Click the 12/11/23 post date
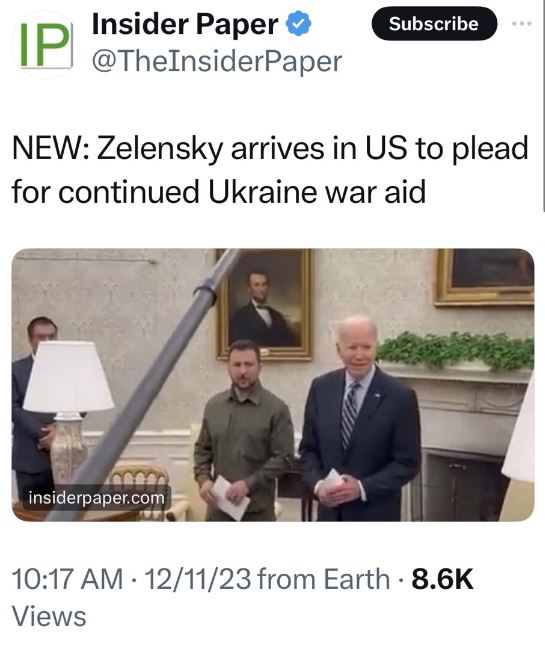The image size is (545, 648). coord(198,579)
